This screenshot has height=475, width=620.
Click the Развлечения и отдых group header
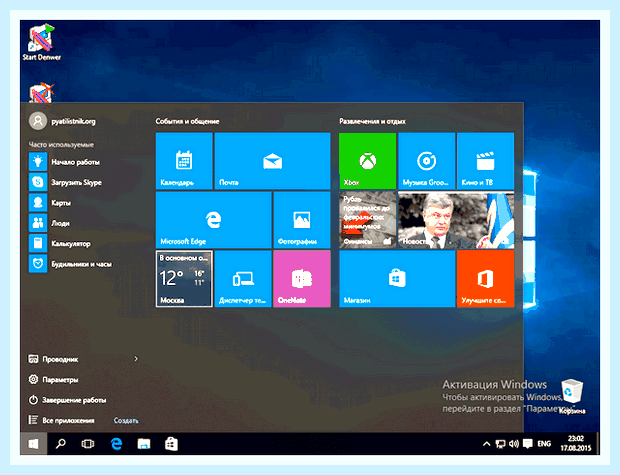coord(372,121)
